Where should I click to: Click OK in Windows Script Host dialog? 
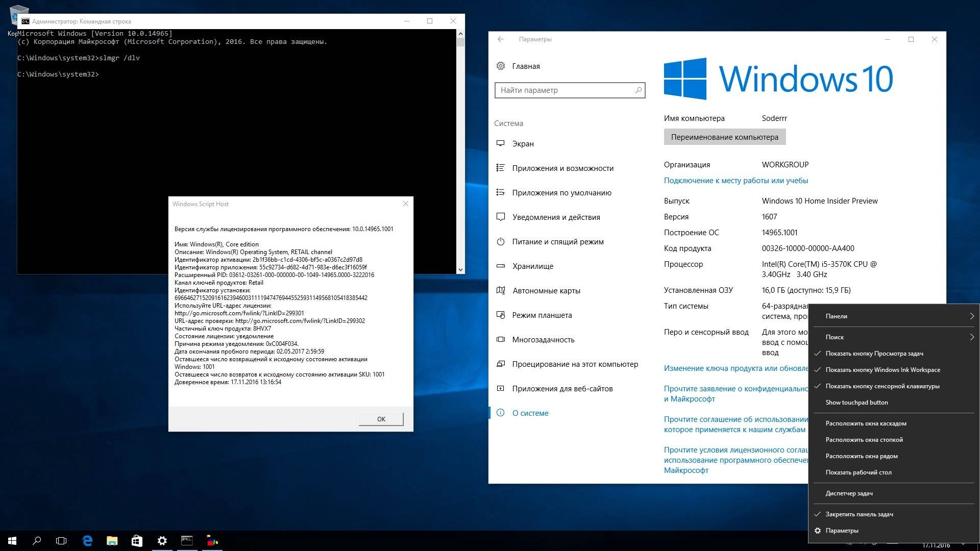coord(381,419)
